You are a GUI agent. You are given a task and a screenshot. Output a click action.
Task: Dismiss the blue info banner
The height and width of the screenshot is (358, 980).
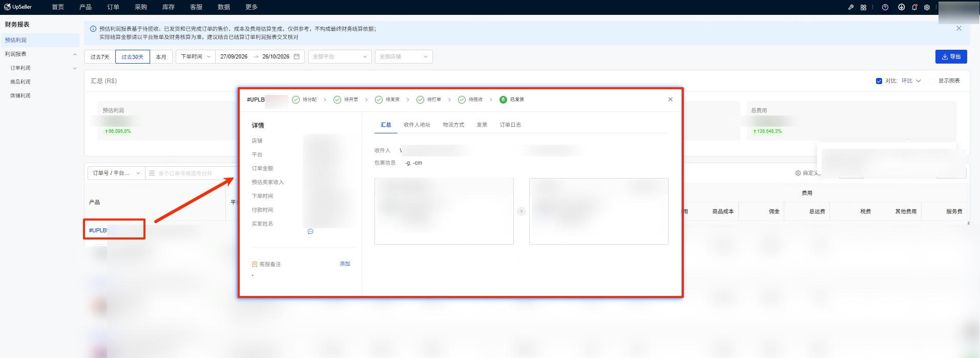pyautogui.click(x=959, y=29)
